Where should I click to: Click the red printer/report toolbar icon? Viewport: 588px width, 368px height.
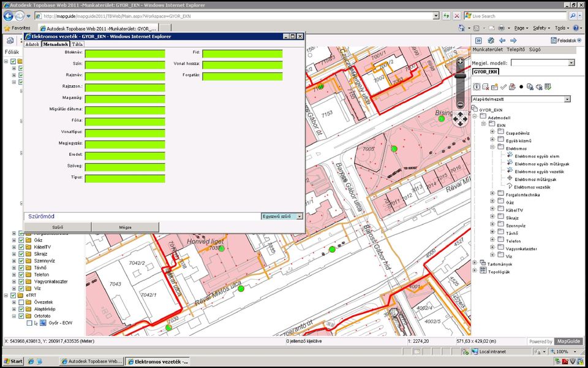tap(512, 86)
